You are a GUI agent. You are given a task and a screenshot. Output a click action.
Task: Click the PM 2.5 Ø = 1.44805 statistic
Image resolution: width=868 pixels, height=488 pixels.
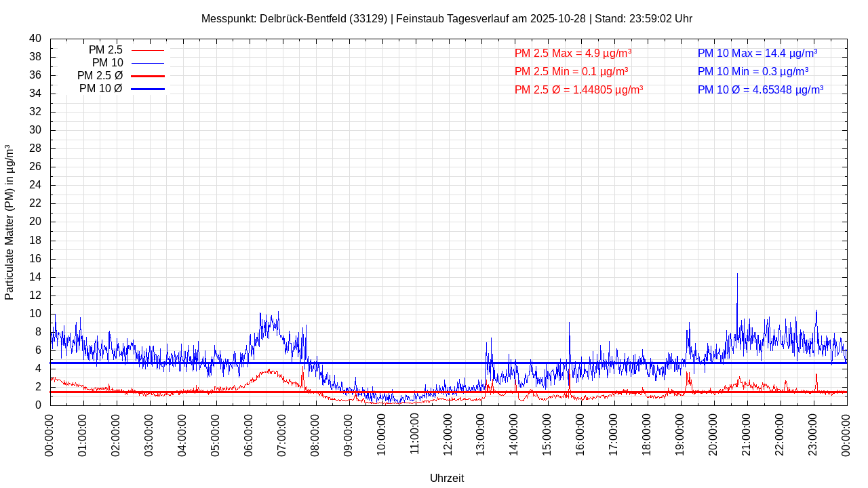click(x=578, y=89)
